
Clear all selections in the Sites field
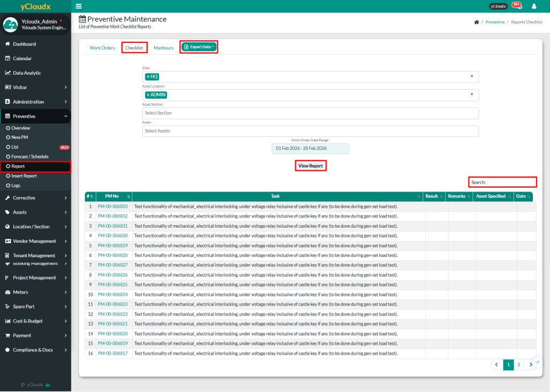coord(472,77)
